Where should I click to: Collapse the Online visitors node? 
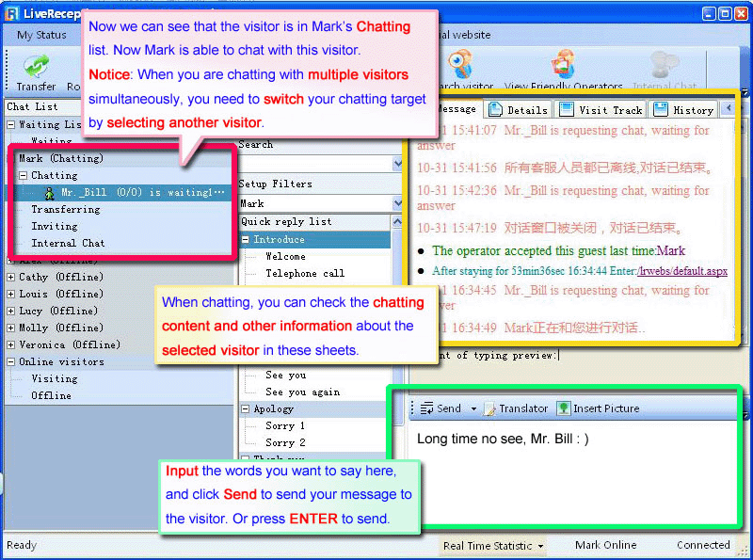pos(11,362)
